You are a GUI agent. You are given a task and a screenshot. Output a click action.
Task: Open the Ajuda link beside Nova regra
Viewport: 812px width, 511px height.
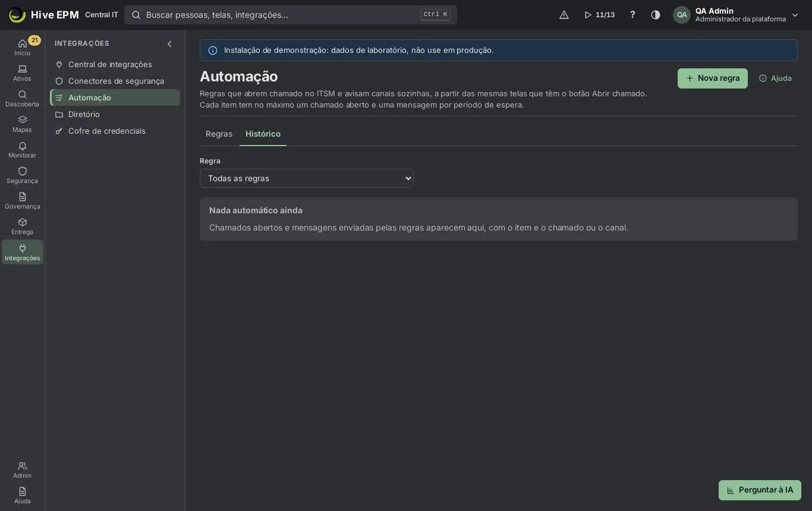point(775,78)
